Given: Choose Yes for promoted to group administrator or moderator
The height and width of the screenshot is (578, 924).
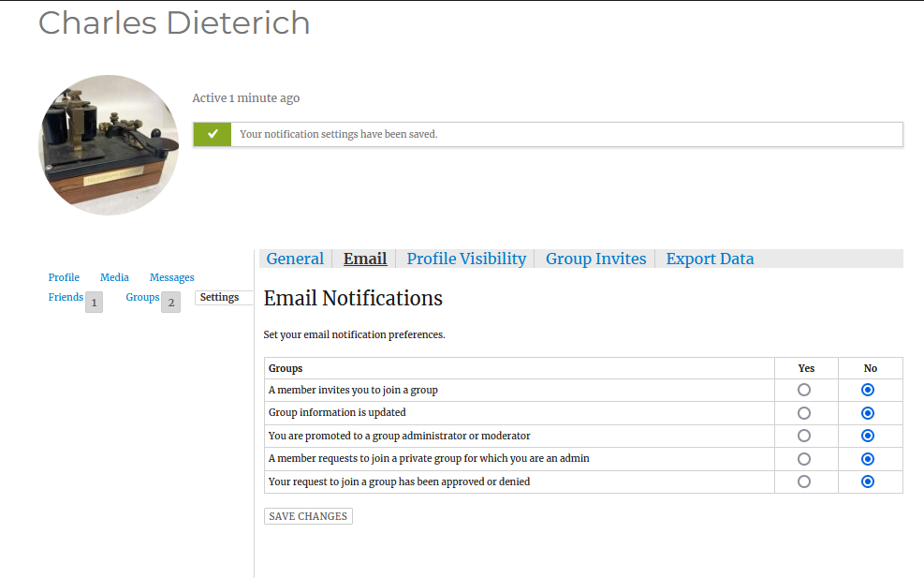Looking at the screenshot, I should tap(804, 436).
